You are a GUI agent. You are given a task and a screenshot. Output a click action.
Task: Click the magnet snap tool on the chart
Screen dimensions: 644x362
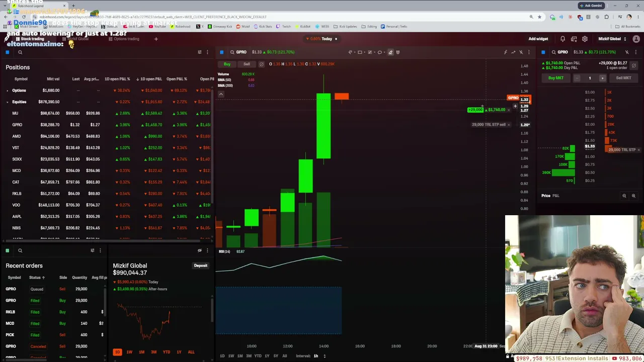398,52
